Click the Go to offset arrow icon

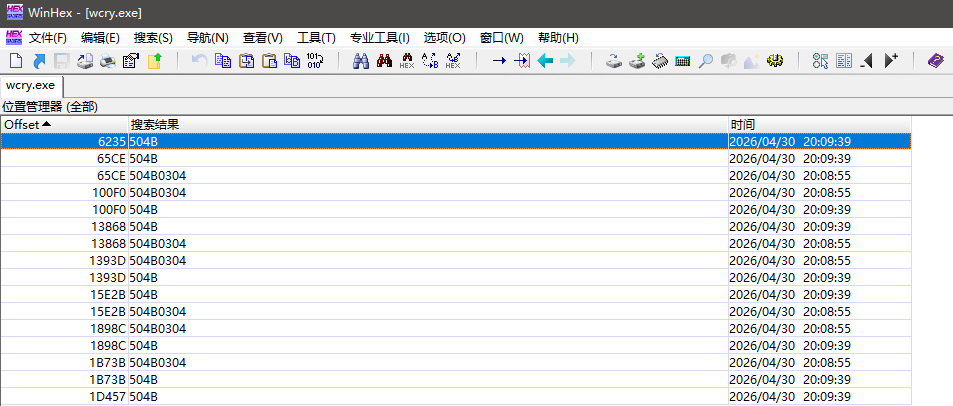[499, 61]
